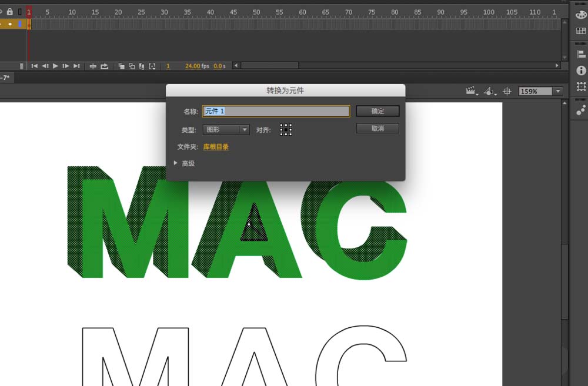Viewport: 588px width, 386px height.
Task: Select the document tab ending in -7*
Action: 6,78
